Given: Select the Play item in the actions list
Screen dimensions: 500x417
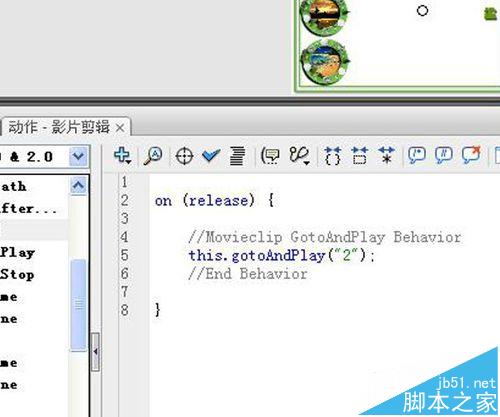Looking at the screenshot, I should pyautogui.click(x=17, y=252).
